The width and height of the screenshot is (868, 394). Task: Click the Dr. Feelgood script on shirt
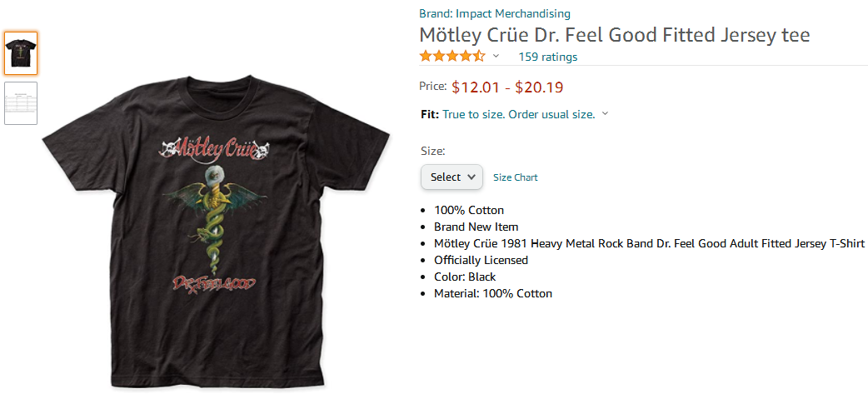[214, 283]
